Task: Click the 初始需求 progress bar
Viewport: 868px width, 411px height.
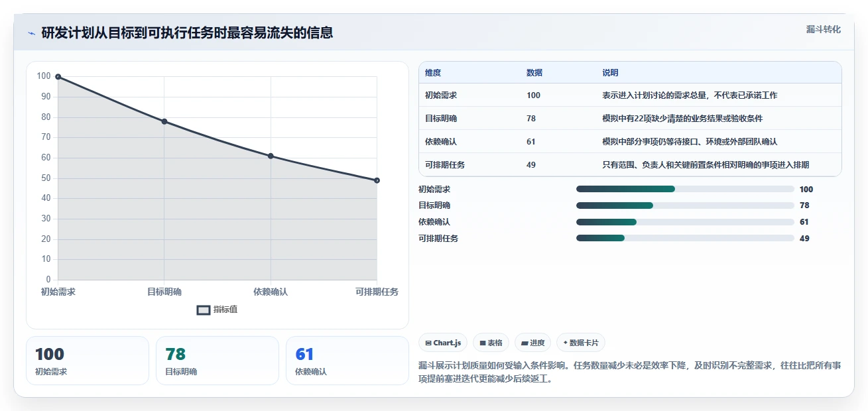Action: click(685, 189)
